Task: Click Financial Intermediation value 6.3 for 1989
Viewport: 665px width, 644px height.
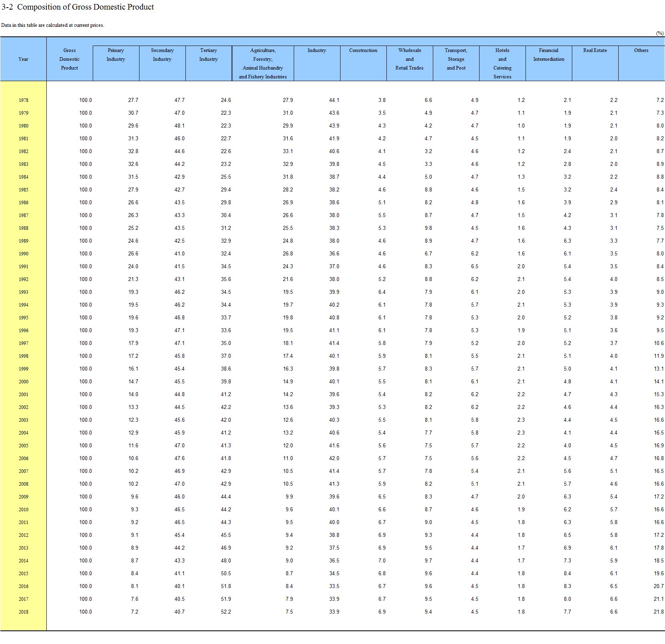Action: 567,241
